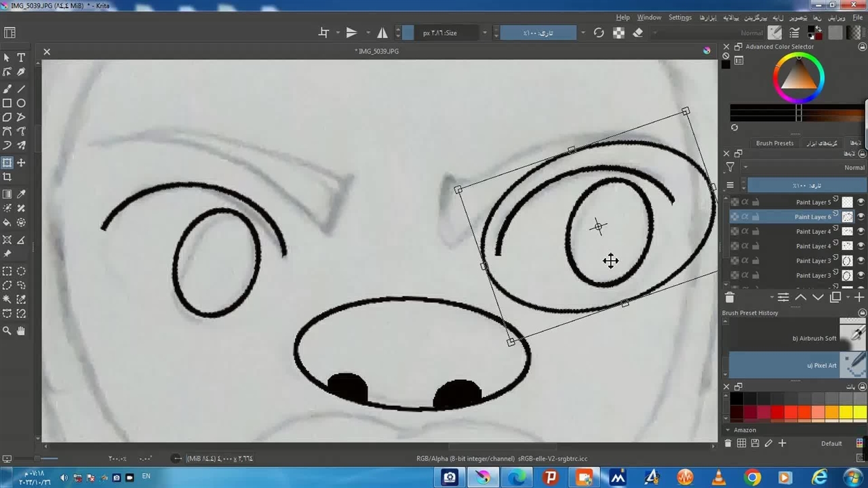
Task: Select the Crop tool
Action: [x=7, y=178]
